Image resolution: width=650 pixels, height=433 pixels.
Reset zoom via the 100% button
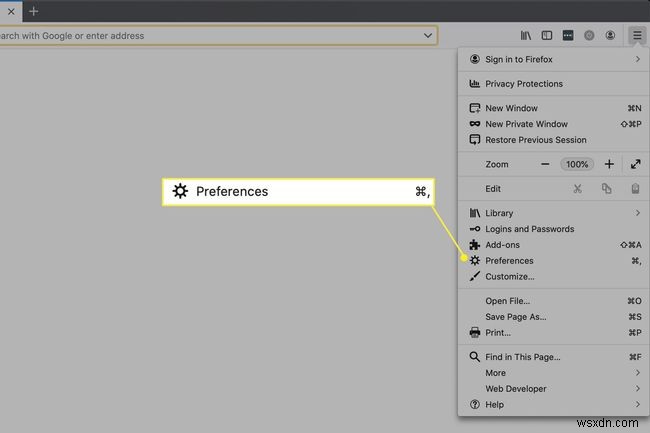pyautogui.click(x=577, y=164)
